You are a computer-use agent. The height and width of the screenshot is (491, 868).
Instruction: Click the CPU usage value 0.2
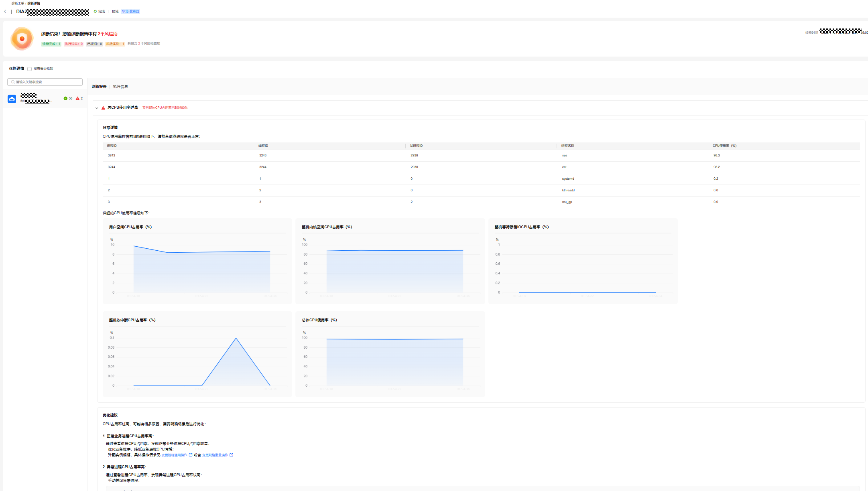[716, 179]
